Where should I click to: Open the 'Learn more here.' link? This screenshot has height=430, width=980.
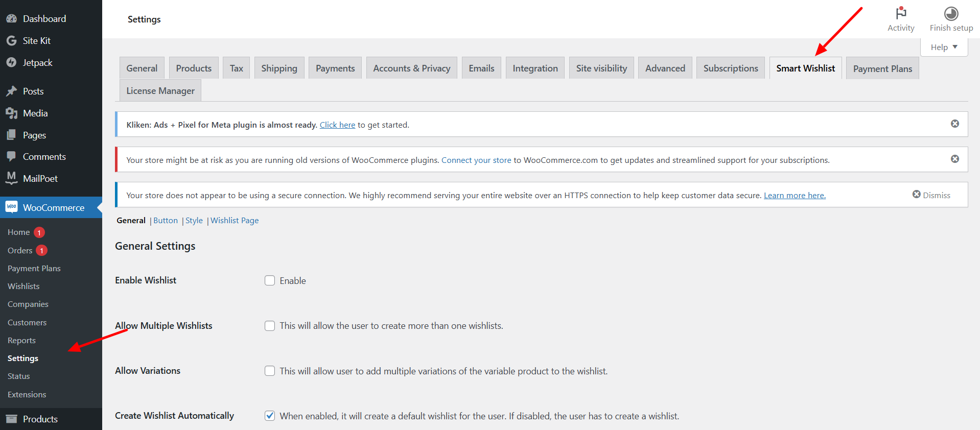pos(795,195)
